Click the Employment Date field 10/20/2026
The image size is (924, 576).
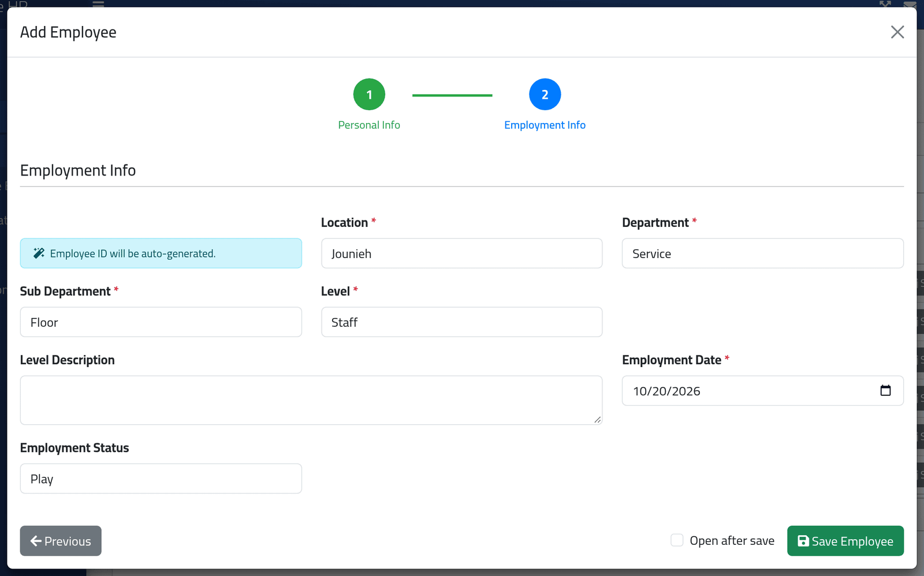762,391
